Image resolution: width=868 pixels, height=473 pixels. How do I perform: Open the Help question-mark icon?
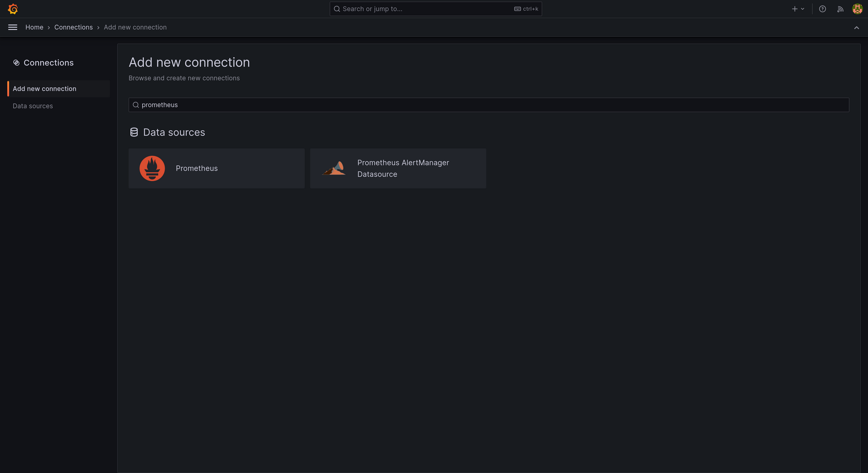pyautogui.click(x=822, y=9)
